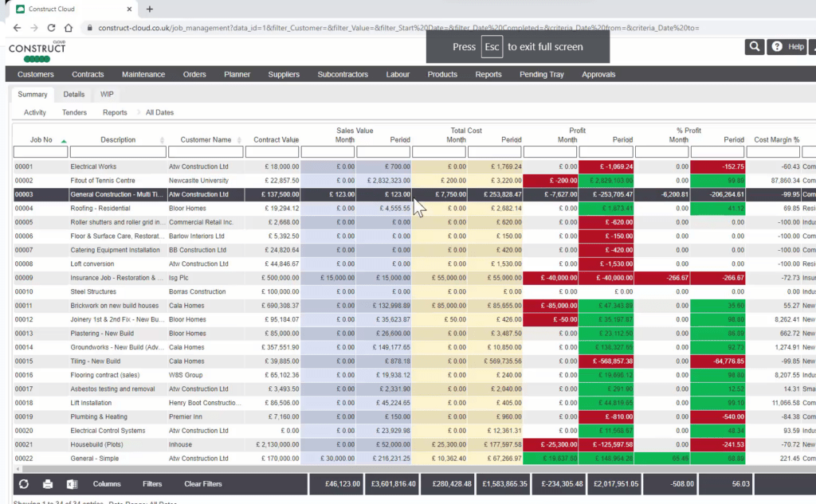Click the browser back arrow
This screenshot has height=504, width=816.
click(17, 28)
